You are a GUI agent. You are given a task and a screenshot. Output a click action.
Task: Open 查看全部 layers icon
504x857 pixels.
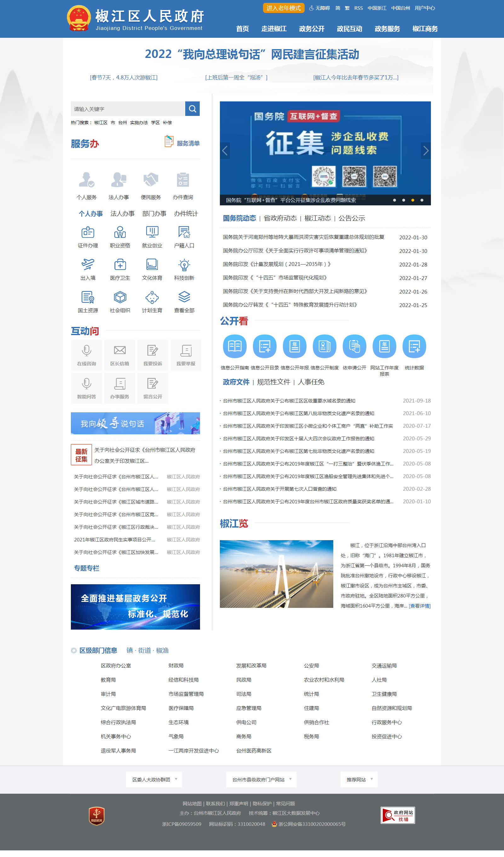click(184, 298)
